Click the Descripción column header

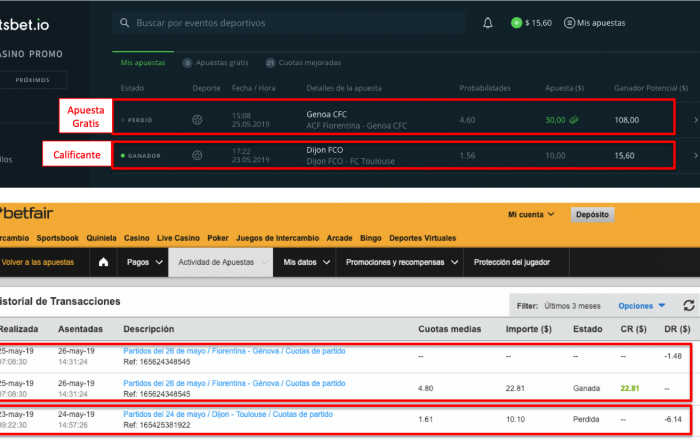click(x=149, y=329)
